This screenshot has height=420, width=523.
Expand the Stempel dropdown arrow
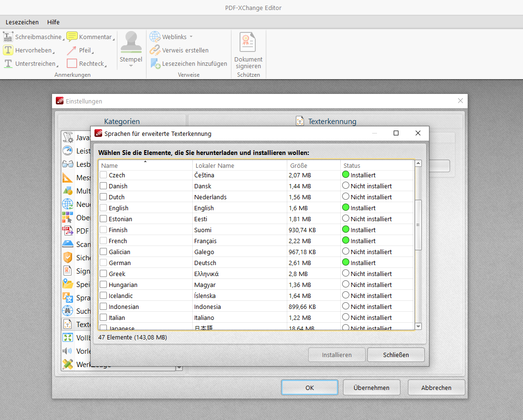[x=131, y=66]
